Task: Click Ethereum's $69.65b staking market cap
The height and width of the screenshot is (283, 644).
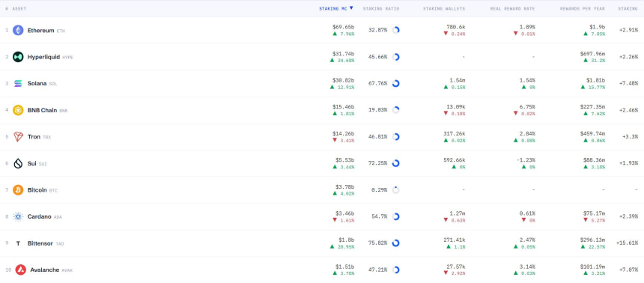Action: pyautogui.click(x=344, y=27)
